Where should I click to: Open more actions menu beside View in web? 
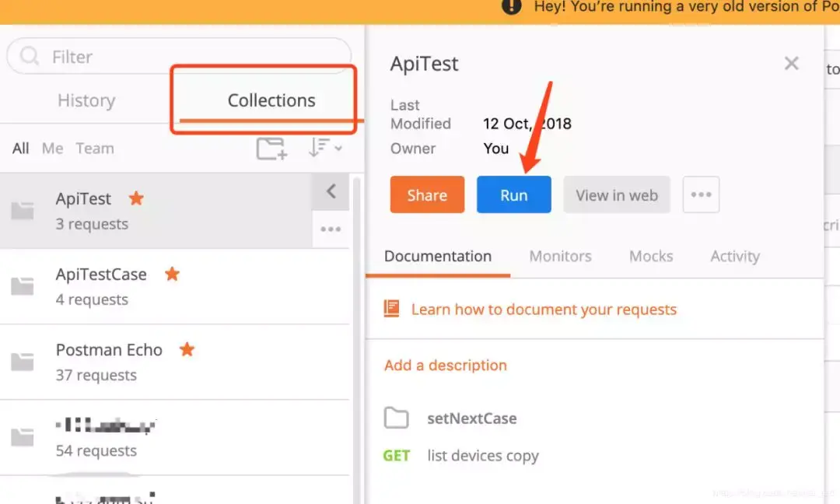tap(701, 194)
